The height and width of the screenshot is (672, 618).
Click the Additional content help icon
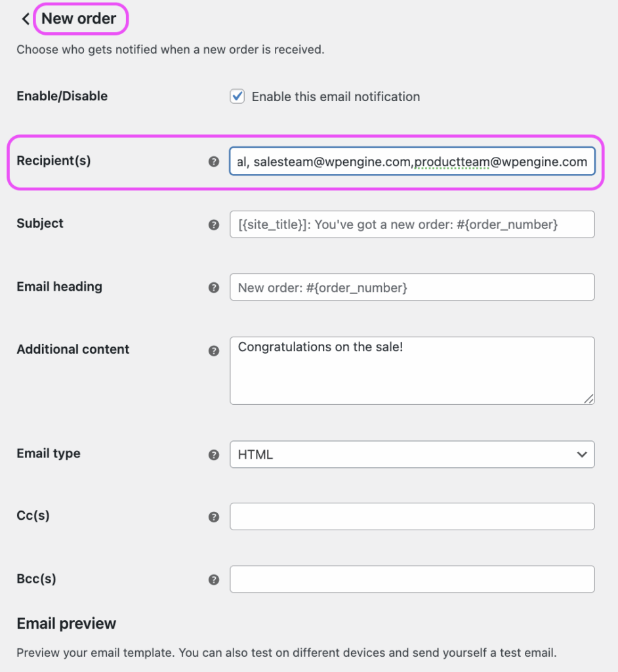(213, 350)
